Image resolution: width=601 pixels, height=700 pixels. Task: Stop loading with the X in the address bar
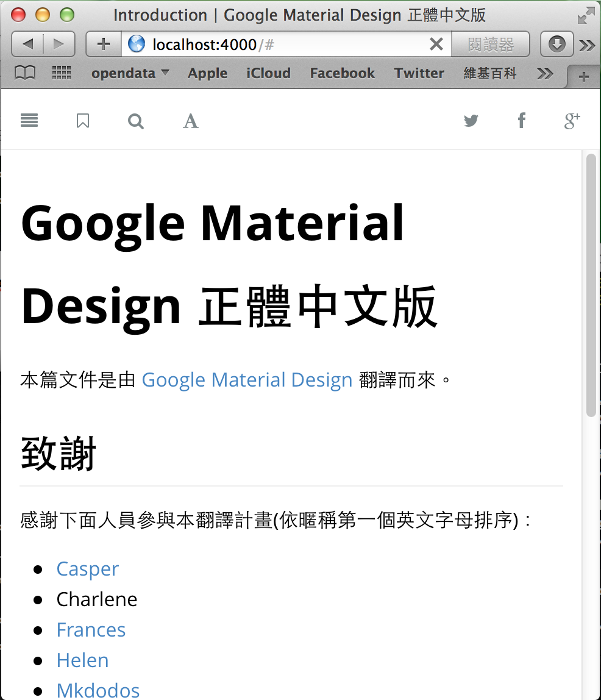(x=436, y=44)
